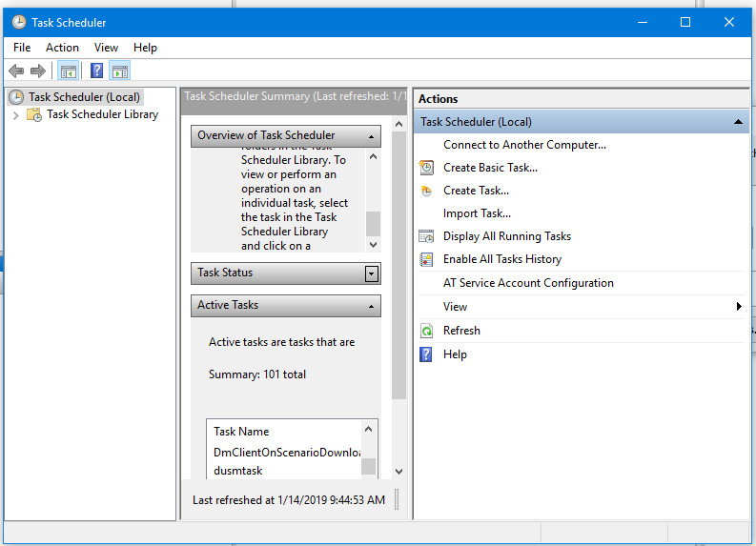Collapse the Active Tasks section

click(x=371, y=307)
